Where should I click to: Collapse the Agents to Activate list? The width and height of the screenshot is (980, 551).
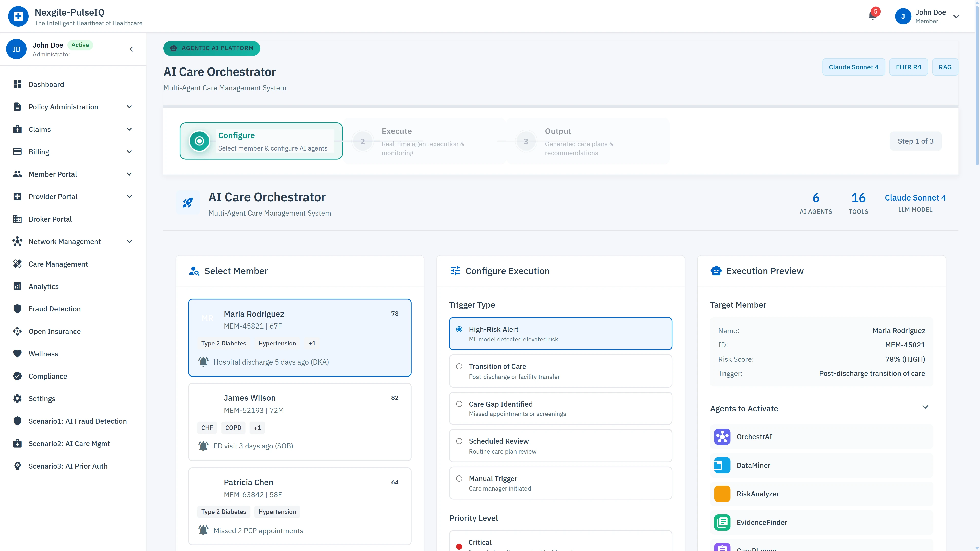(926, 407)
